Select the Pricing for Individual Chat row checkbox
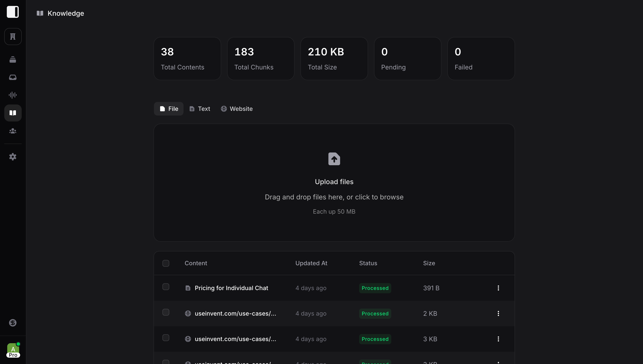 [x=166, y=287]
